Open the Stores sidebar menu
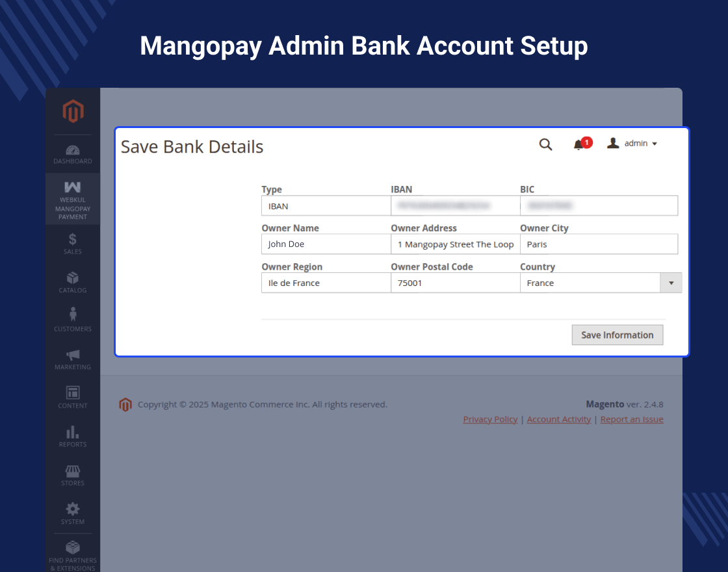Viewport: 728px width, 572px height. 73,474
